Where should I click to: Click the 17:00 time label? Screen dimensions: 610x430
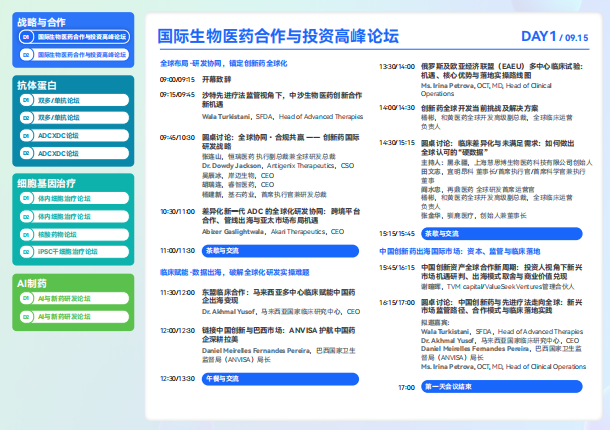pyautogui.click(x=407, y=388)
